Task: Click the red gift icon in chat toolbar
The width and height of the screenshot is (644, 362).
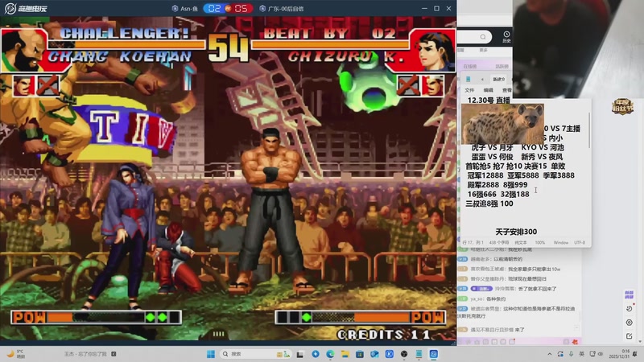Action: point(575,341)
